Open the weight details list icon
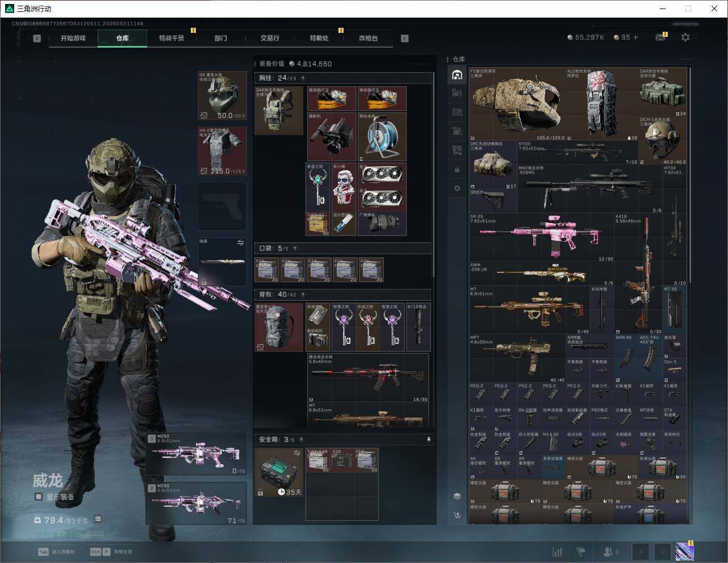Viewport: 728px width, 563px height. click(x=98, y=519)
